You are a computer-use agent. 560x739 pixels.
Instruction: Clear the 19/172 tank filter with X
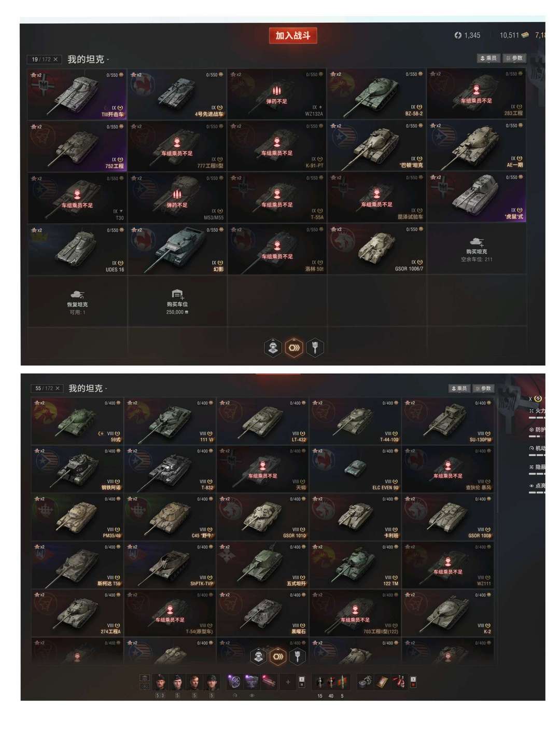tap(55, 59)
